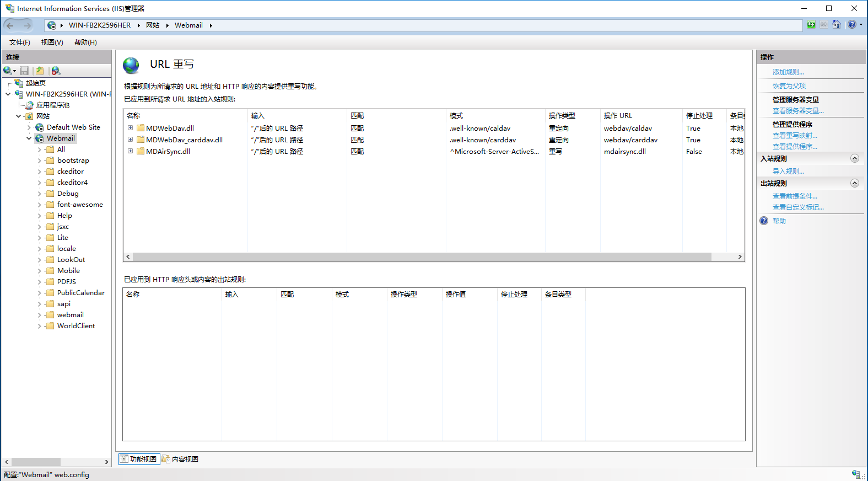Click the Back navigation arrow
The image size is (868, 481).
point(10,25)
